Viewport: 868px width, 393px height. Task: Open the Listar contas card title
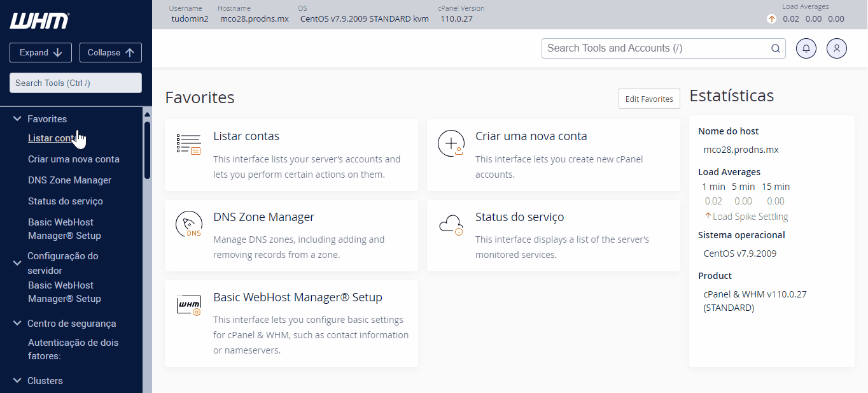click(x=246, y=136)
